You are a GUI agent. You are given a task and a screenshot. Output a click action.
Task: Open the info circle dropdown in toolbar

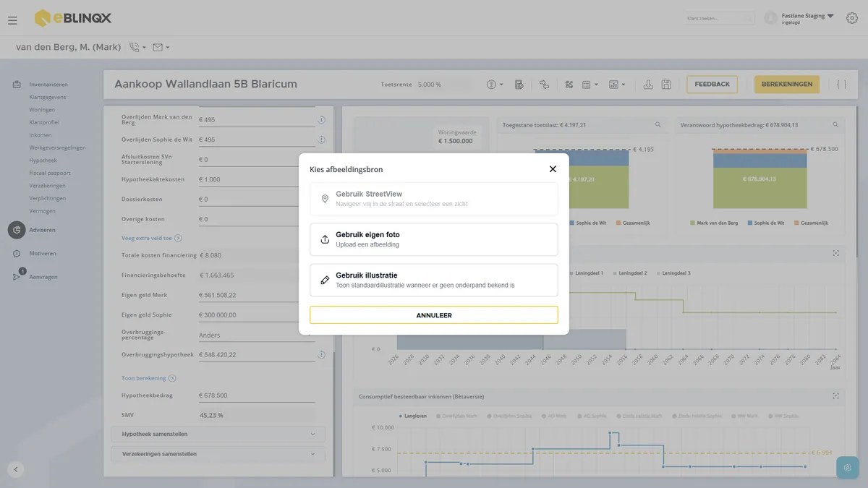pyautogui.click(x=495, y=85)
